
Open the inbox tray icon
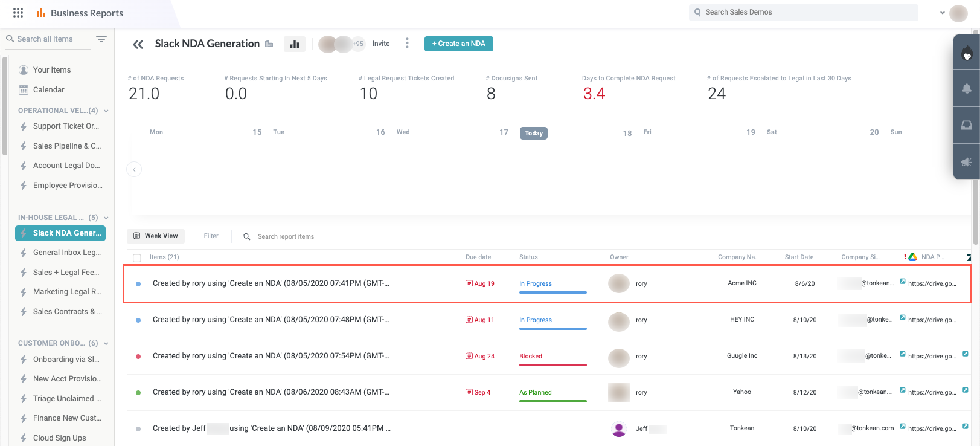tap(966, 125)
